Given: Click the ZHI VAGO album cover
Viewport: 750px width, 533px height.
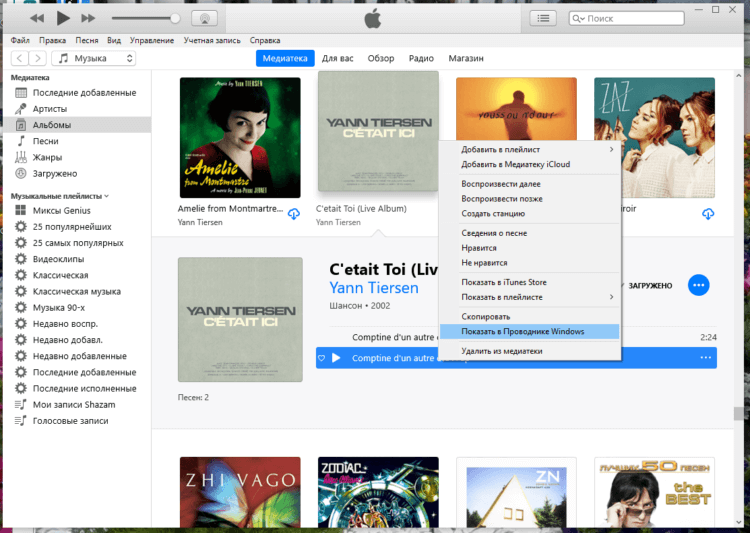Looking at the screenshot, I should 240,492.
